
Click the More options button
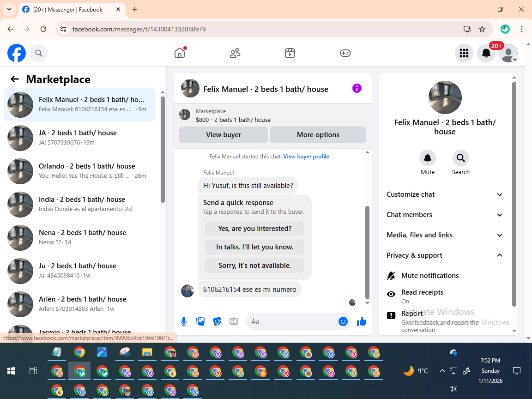318,135
